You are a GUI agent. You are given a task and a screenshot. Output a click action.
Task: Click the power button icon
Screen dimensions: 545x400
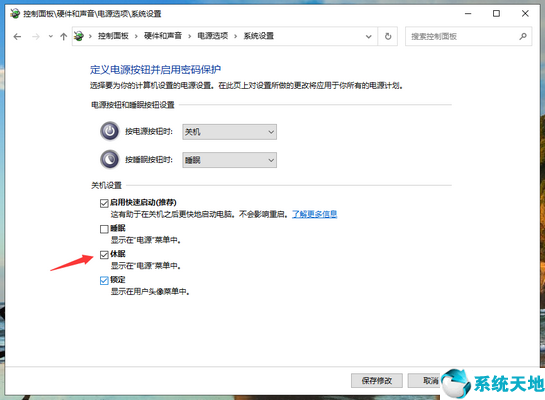[x=110, y=131]
